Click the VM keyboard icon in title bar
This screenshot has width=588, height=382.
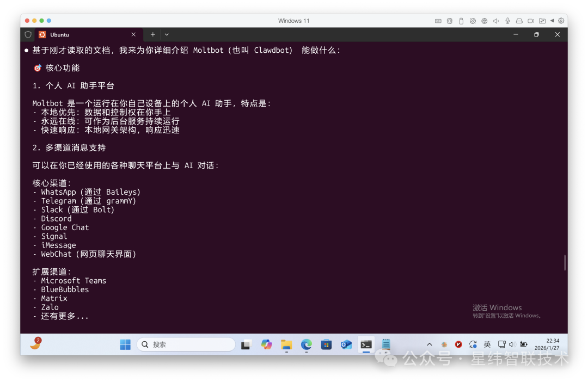pyautogui.click(x=438, y=21)
